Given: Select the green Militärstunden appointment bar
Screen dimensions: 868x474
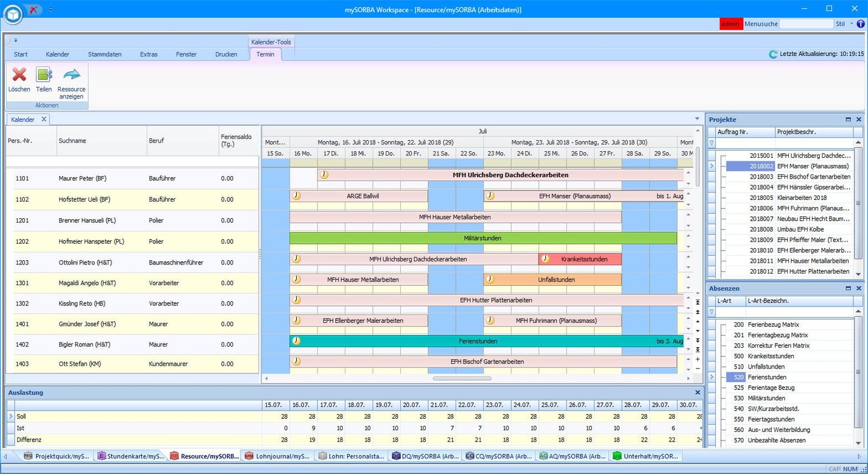Looking at the screenshot, I should pos(483,238).
